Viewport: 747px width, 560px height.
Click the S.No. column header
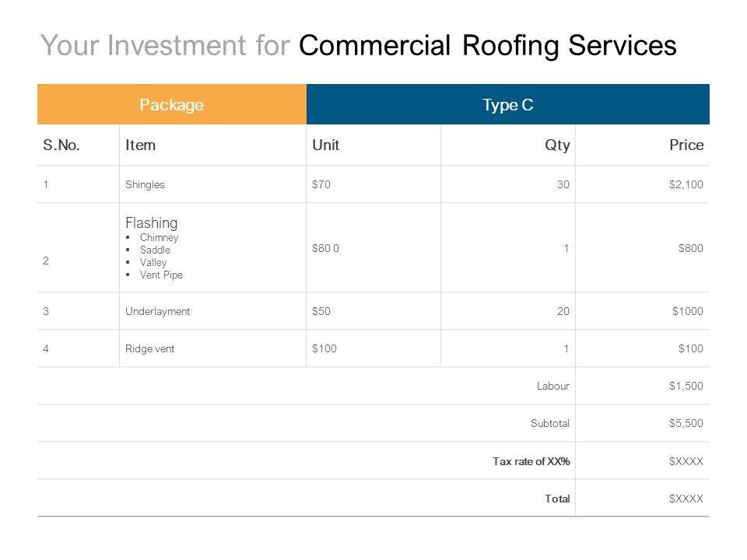click(63, 145)
